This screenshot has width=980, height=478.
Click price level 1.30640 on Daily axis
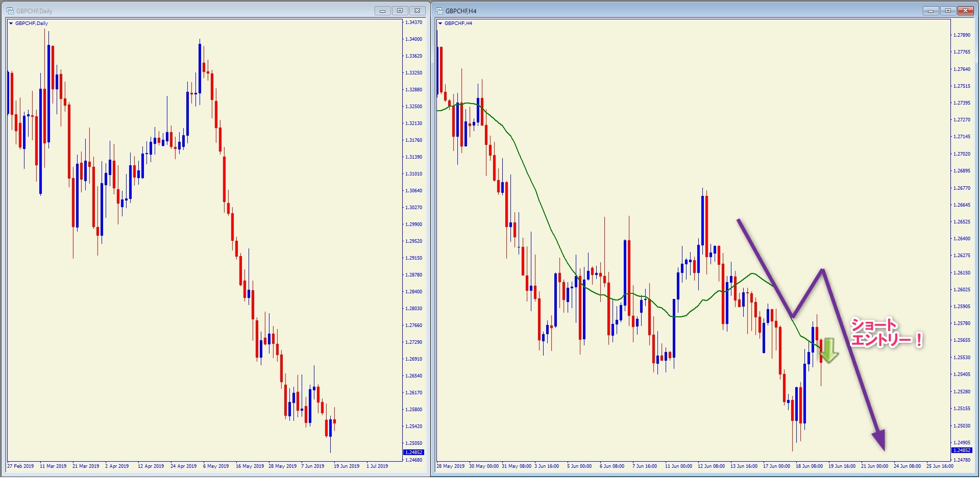[413, 191]
